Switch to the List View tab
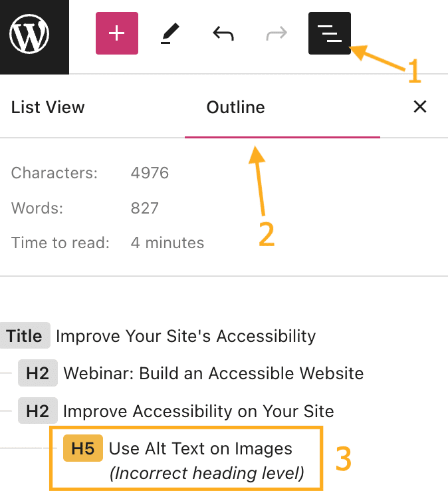 pos(48,107)
